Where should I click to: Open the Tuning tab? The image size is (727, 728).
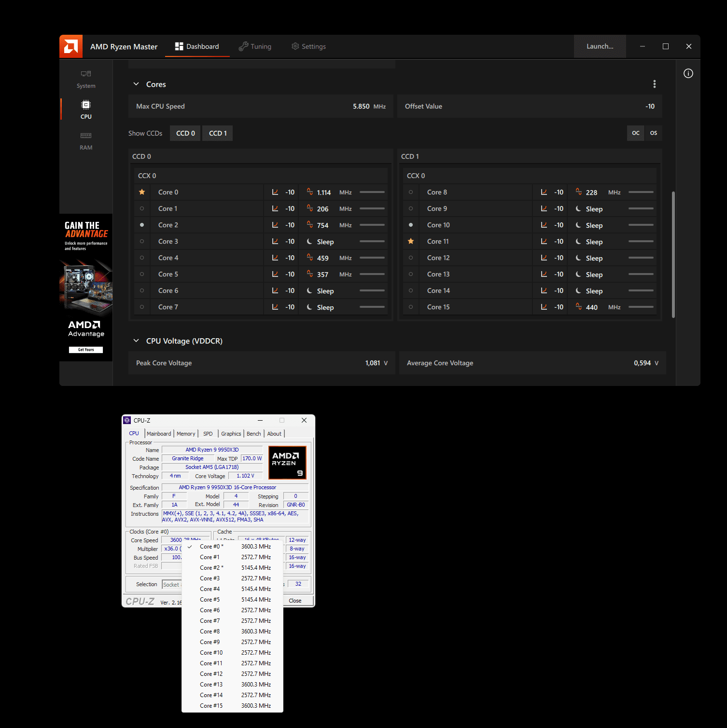click(x=255, y=46)
